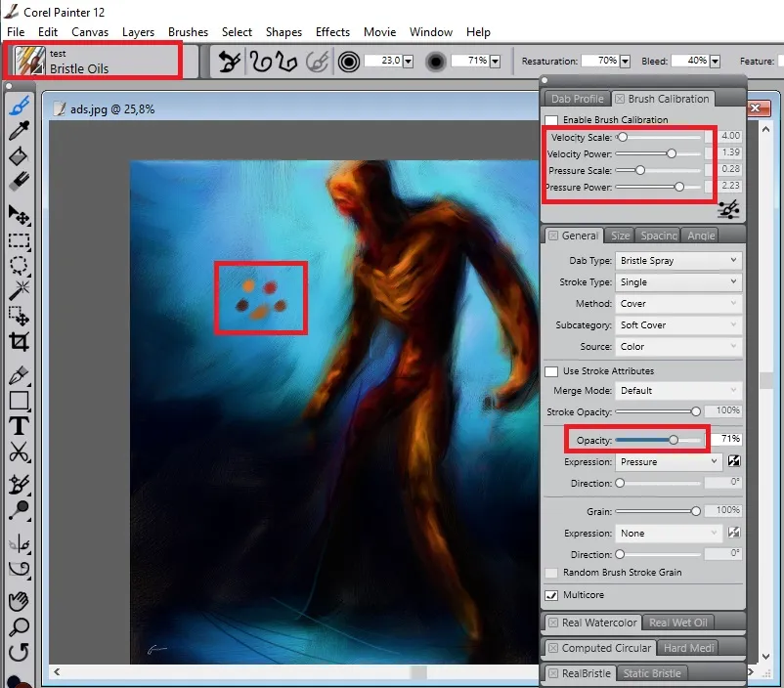Screen dimensions: 784x688
Task: Open the Dab Type dropdown
Action: [x=678, y=261]
